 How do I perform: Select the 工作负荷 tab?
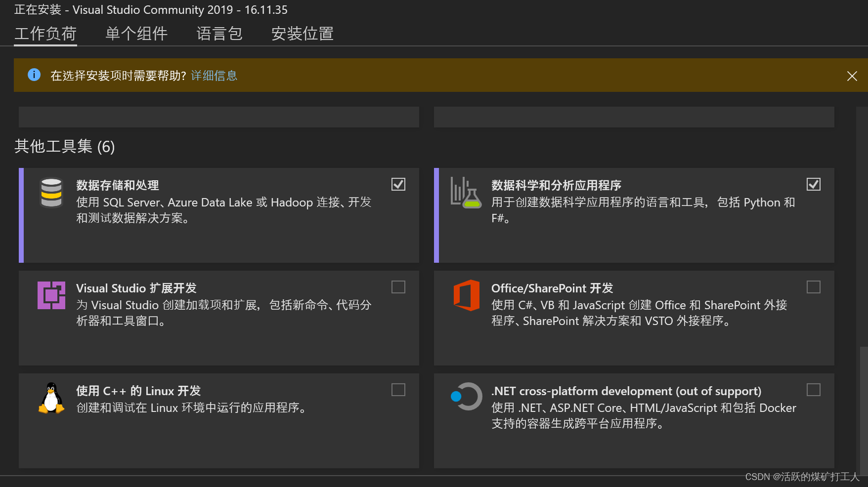point(45,33)
